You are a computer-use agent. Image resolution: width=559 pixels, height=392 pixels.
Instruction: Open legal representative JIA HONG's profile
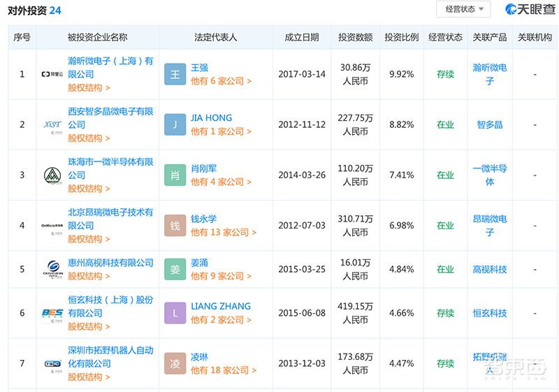[211, 118]
